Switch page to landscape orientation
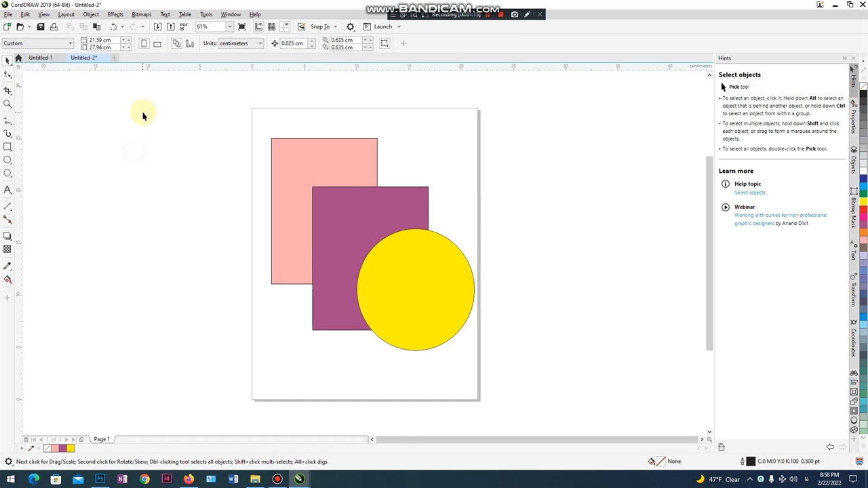This screenshot has width=868, height=488. tap(157, 43)
